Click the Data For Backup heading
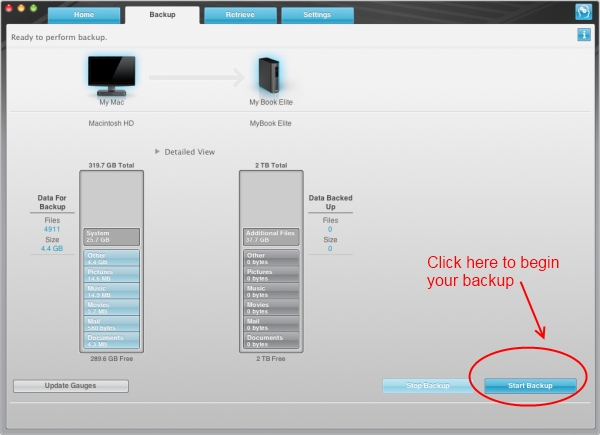The image size is (600, 435). pyautogui.click(x=52, y=202)
